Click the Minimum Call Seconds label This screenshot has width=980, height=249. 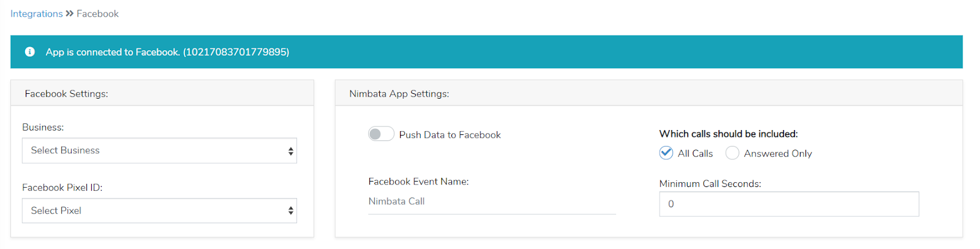pyautogui.click(x=709, y=184)
